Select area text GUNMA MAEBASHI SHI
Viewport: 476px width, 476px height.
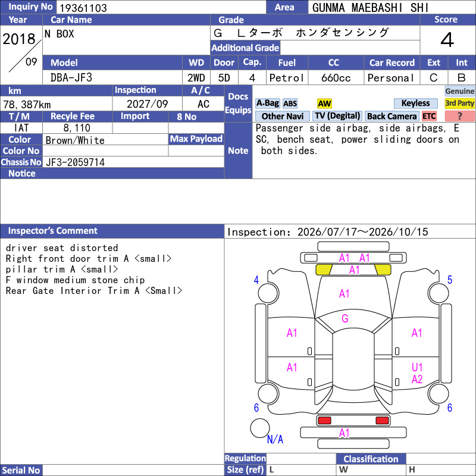[x=370, y=8]
